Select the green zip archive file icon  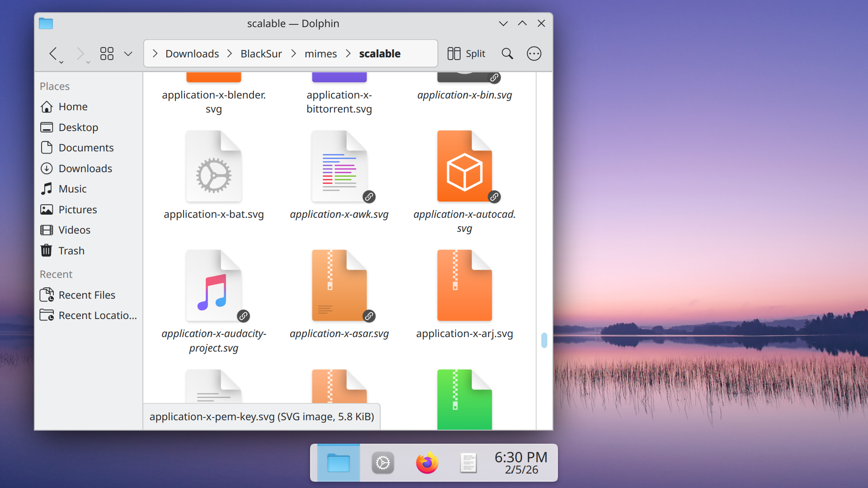[x=465, y=399]
